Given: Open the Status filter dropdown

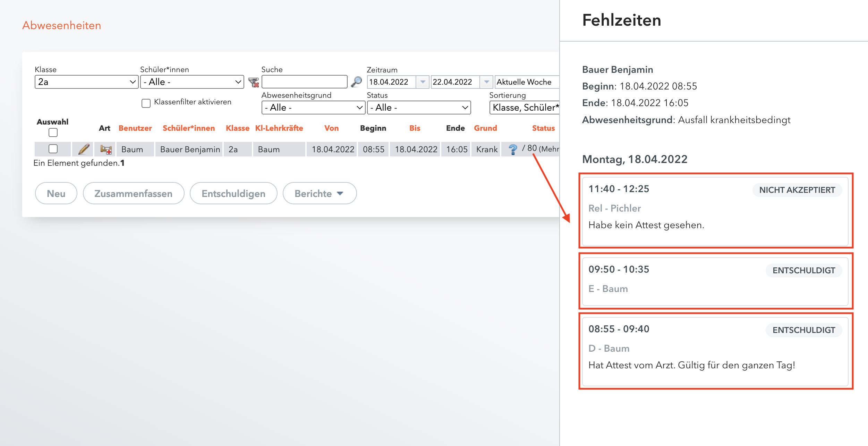Looking at the screenshot, I should point(419,108).
